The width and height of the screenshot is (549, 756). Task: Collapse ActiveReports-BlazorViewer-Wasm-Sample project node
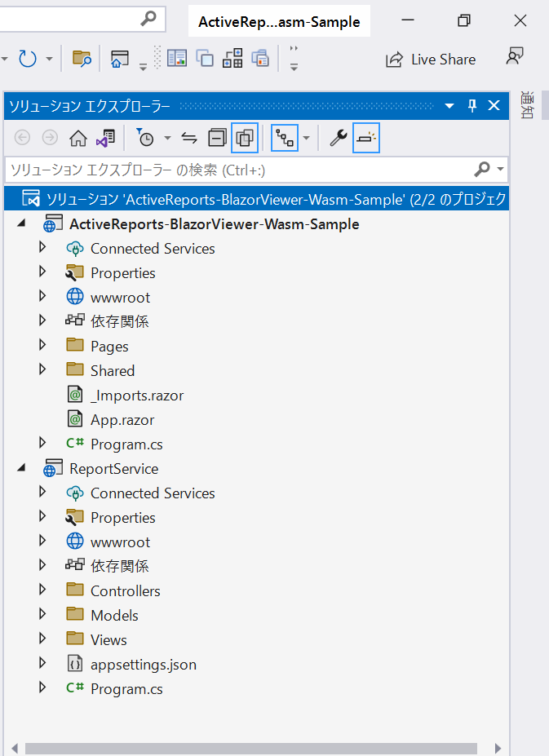pyautogui.click(x=21, y=223)
